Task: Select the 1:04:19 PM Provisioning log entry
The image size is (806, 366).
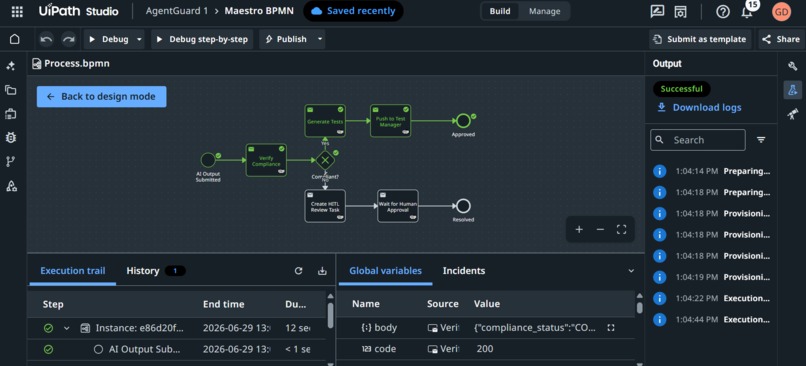Action: coord(712,277)
